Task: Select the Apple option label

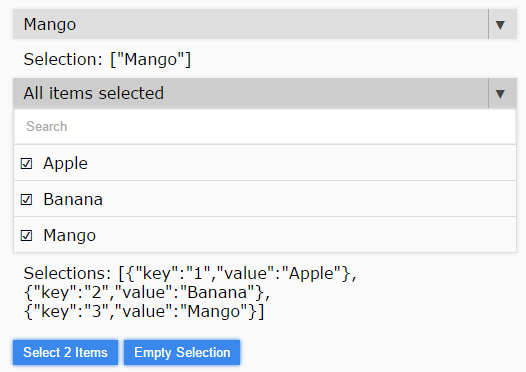Action: click(x=65, y=164)
